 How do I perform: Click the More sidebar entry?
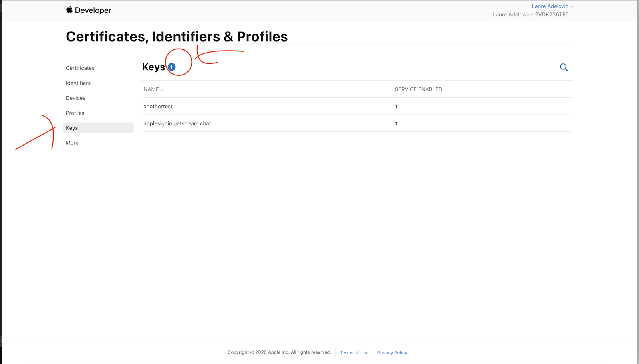(72, 142)
